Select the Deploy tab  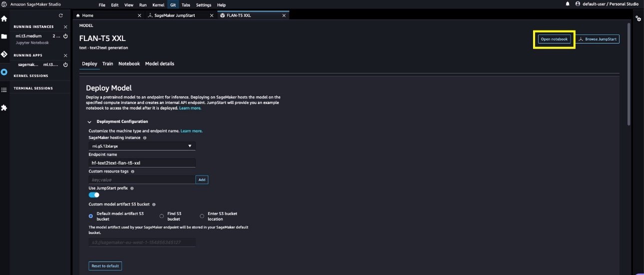click(x=89, y=63)
